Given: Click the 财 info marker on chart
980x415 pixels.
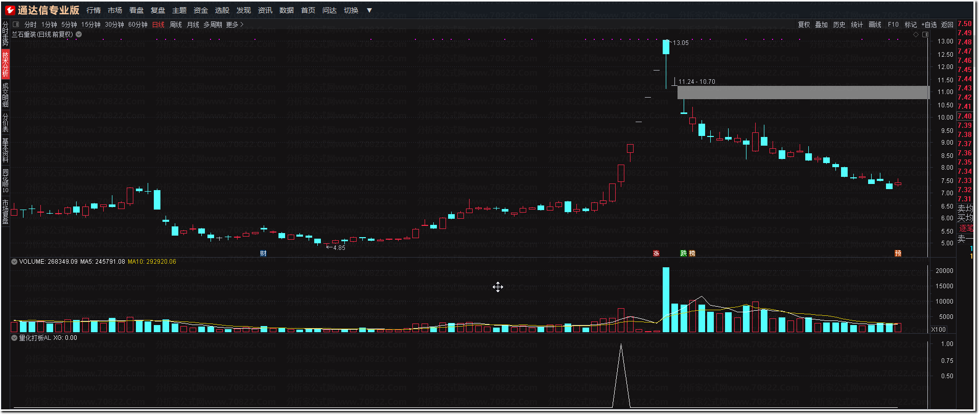Looking at the screenshot, I should (x=263, y=253).
